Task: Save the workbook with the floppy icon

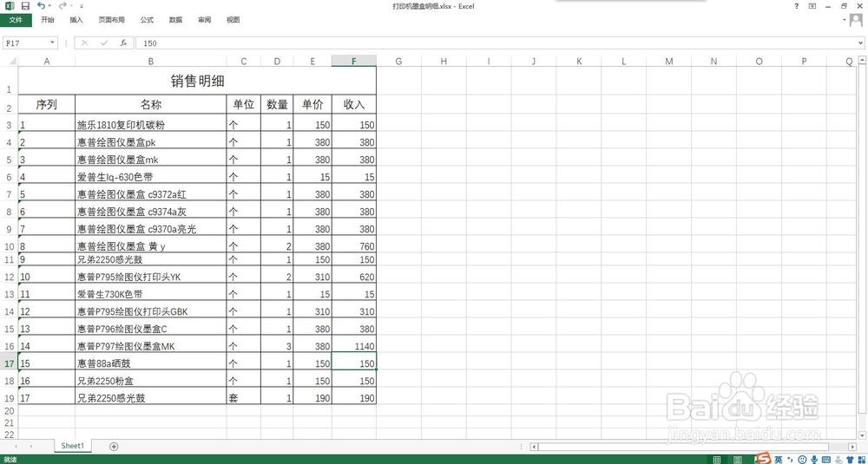Action: click(x=25, y=5)
